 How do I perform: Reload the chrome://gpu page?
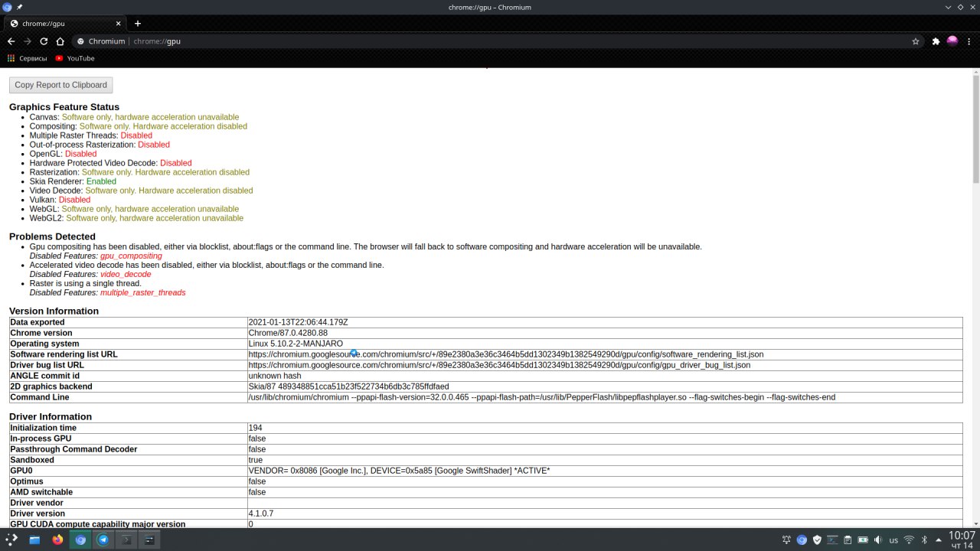click(44, 41)
